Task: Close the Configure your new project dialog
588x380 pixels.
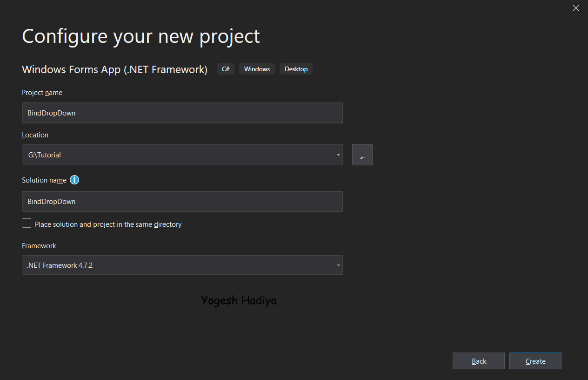Action: pyautogui.click(x=576, y=8)
